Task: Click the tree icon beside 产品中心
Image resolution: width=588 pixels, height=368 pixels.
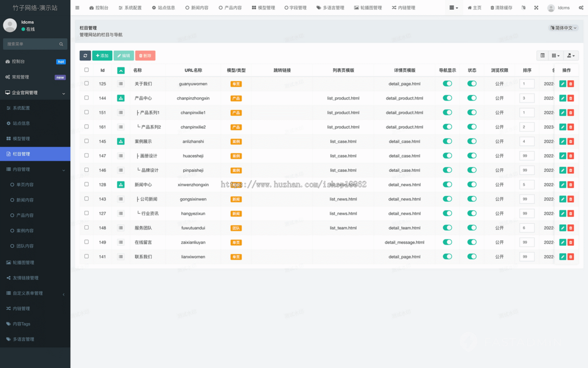Action: (121, 98)
